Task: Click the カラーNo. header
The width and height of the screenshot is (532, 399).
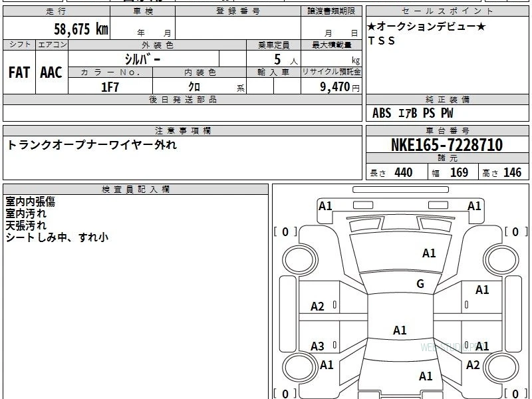Action: tap(110, 72)
